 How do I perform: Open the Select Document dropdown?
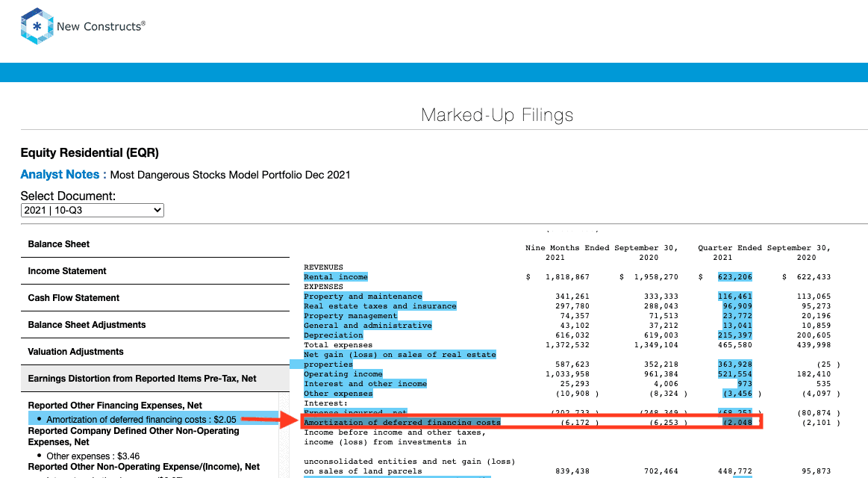click(x=93, y=211)
